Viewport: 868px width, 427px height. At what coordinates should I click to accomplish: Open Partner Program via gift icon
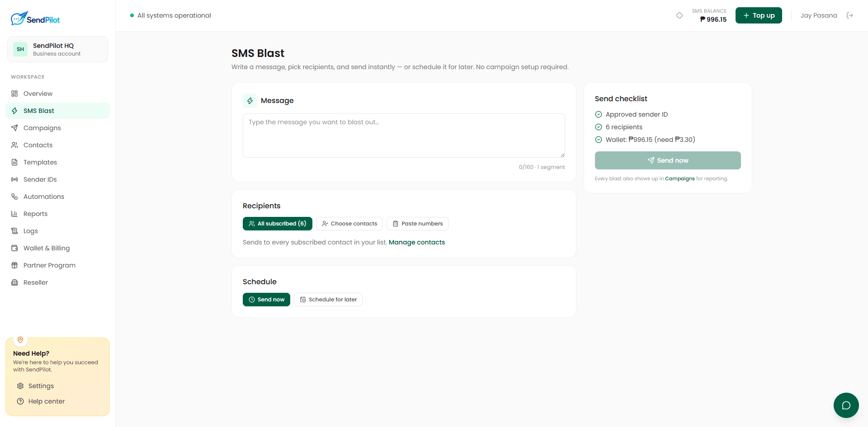(x=14, y=265)
